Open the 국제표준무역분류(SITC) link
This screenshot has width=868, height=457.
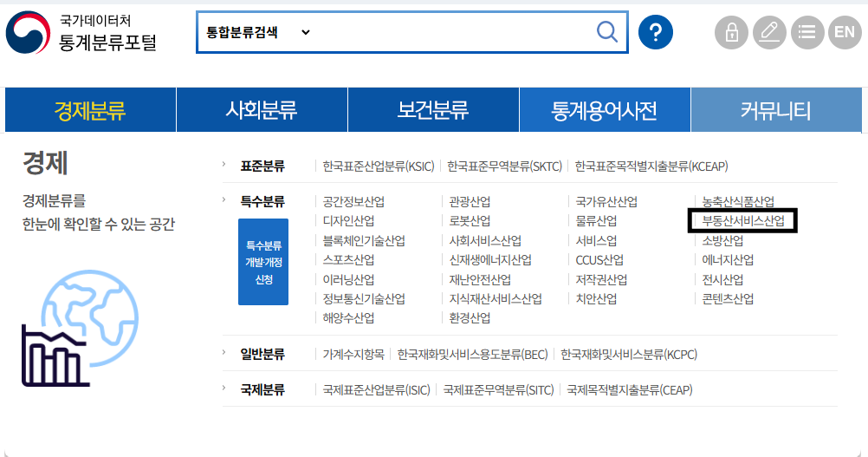point(498,390)
